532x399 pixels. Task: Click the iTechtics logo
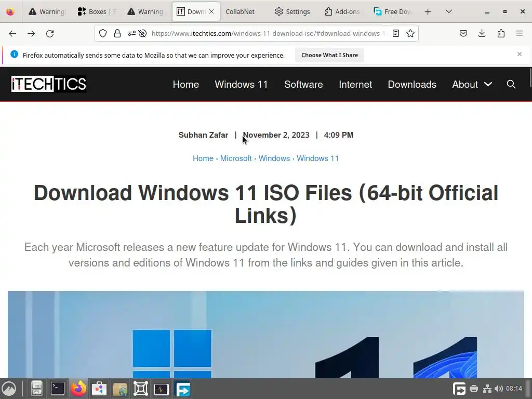click(x=48, y=84)
